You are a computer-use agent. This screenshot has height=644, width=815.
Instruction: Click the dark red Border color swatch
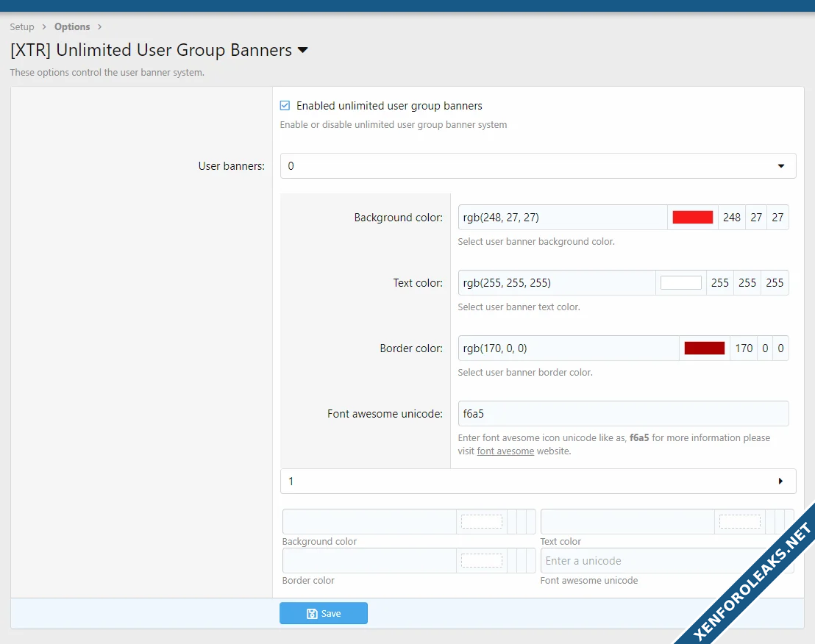pyautogui.click(x=704, y=348)
